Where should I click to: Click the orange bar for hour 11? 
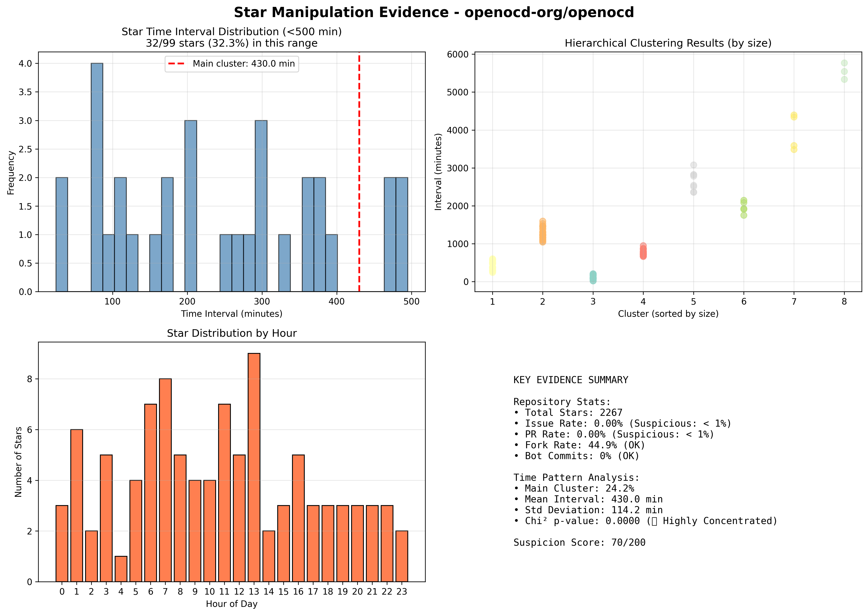224,493
